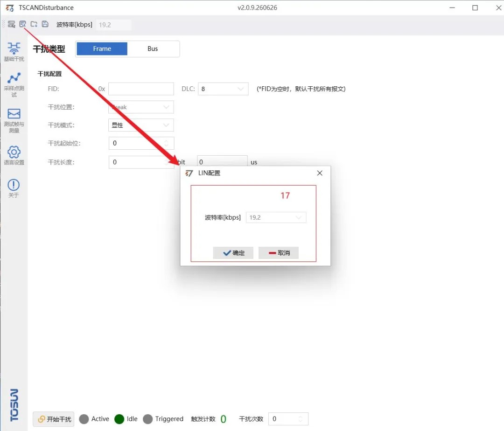Image resolution: width=504 pixels, height=431 pixels.
Task: Show the 关于 about page
Action: (x=14, y=188)
